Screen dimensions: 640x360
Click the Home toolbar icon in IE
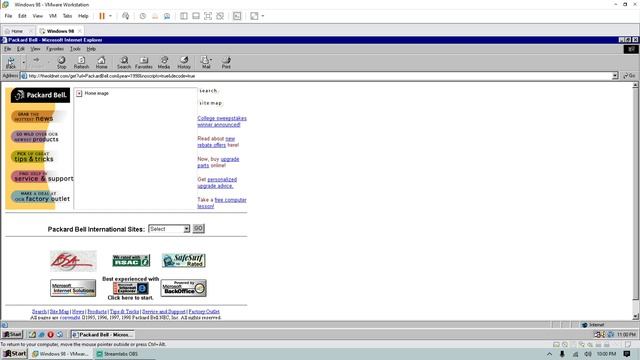tap(101, 62)
